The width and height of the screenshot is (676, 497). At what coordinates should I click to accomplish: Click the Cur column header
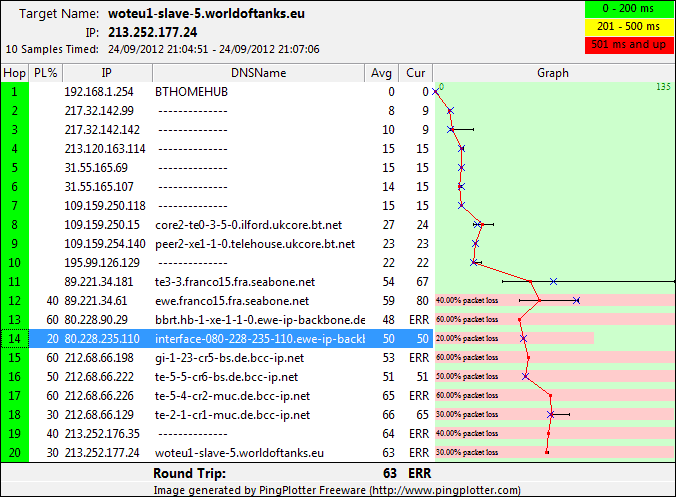(x=416, y=73)
